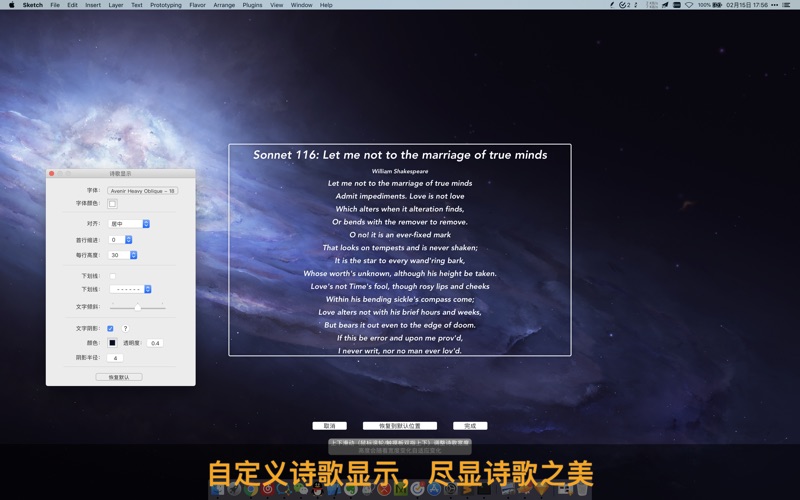800x500 pixels.
Task: Open the Plugins menu
Action: click(252, 5)
